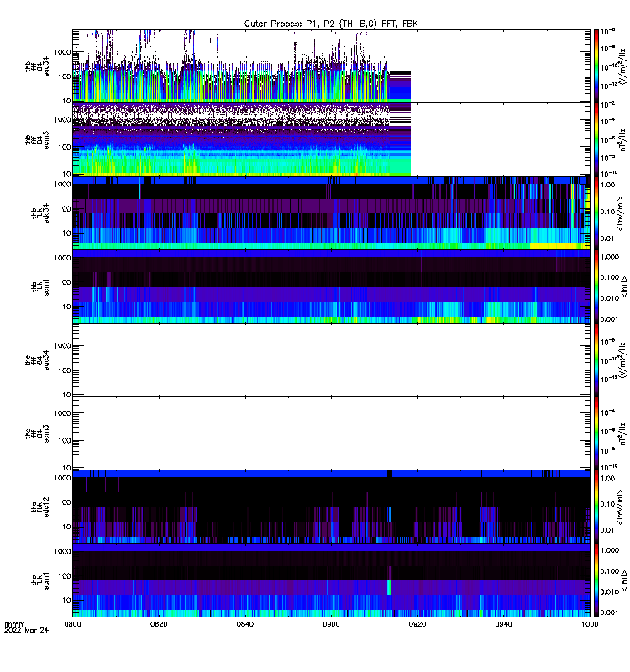
Task: Click the thc fbk scm1 spectrogram panel
Action: tap(331, 580)
